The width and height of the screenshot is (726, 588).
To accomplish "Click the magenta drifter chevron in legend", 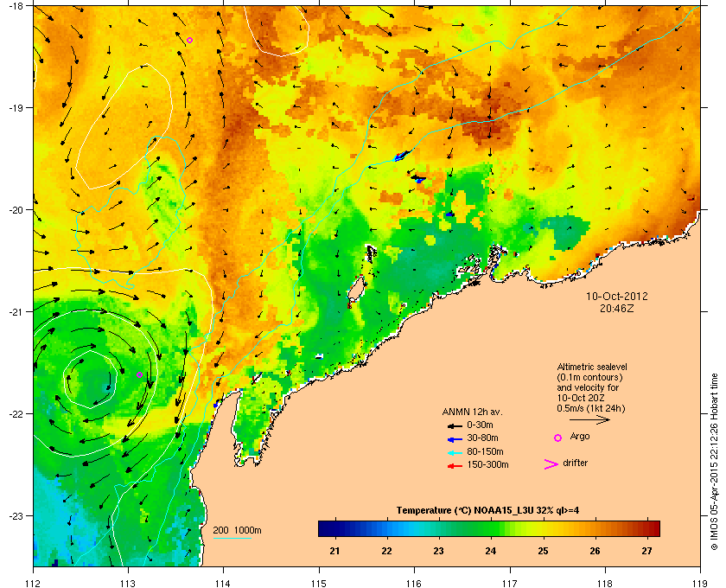I will [551, 464].
